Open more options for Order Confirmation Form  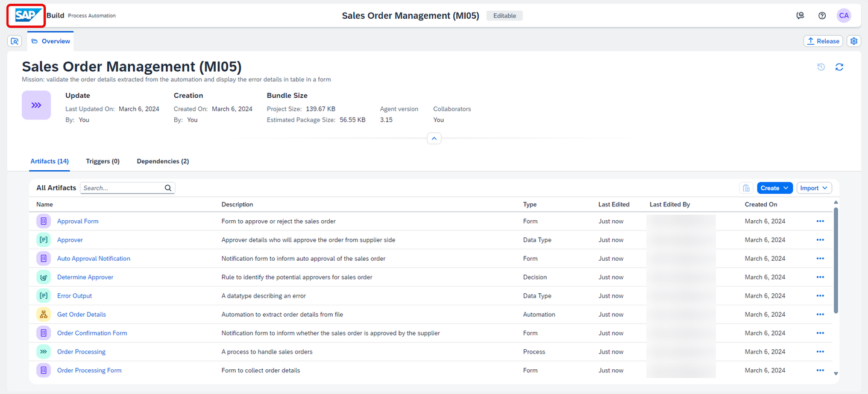point(820,333)
